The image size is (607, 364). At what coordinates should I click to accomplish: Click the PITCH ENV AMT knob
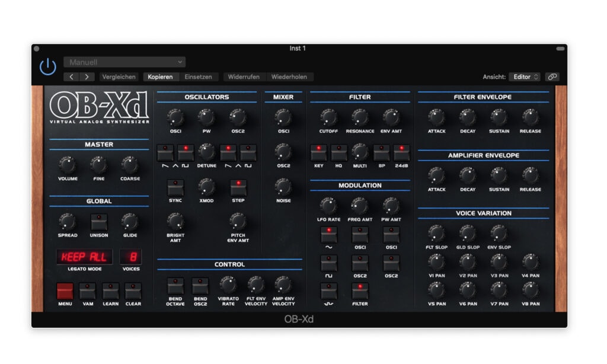coord(238,222)
